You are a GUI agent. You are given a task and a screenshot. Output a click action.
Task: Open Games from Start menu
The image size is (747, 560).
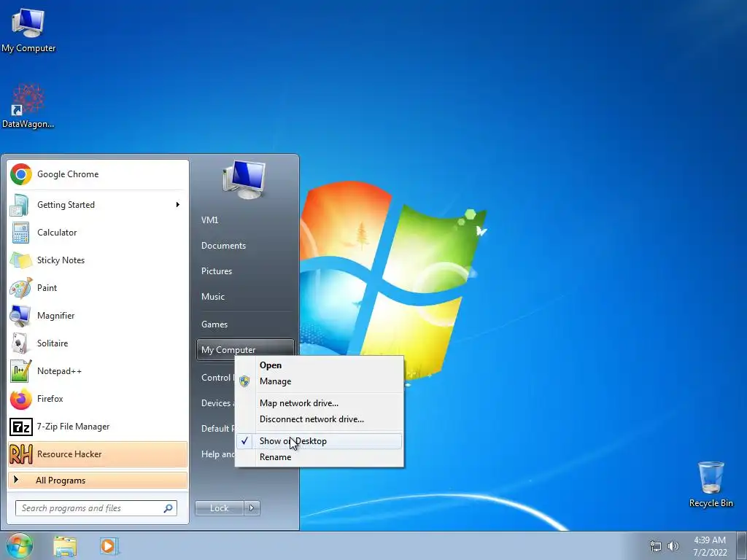pos(245,324)
